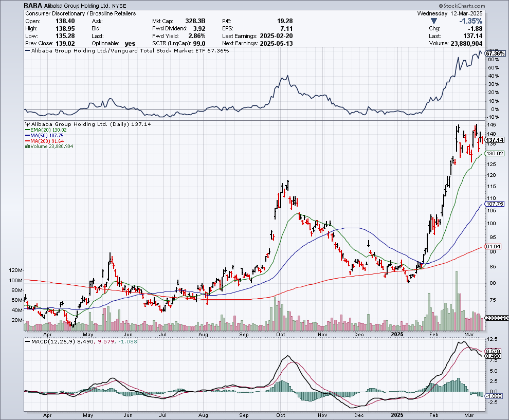
Task: Click the -1.35% percent change figure
Action: (470, 21)
